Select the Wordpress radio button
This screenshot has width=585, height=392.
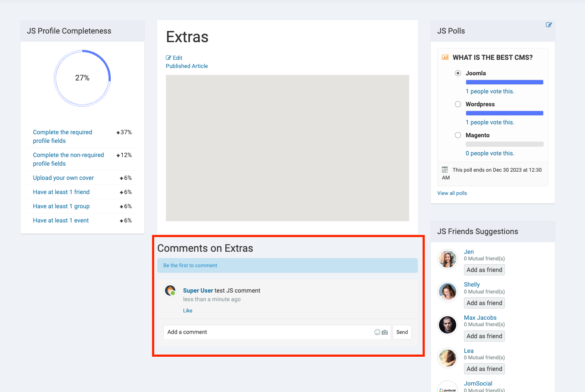pos(458,104)
